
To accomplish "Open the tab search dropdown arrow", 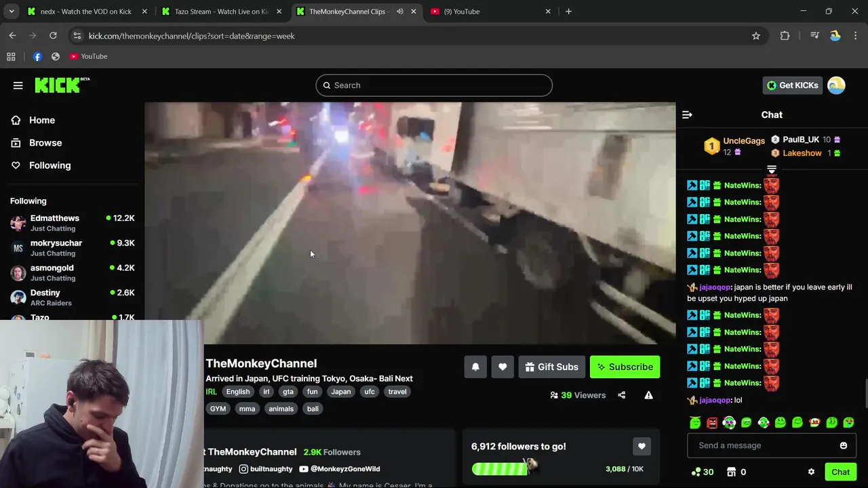I will (11, 12).
